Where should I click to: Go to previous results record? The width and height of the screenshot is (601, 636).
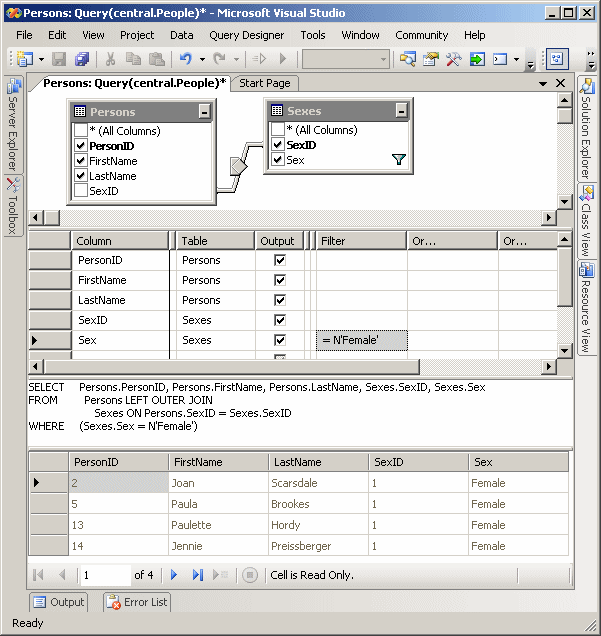click(x=62, y=575)
